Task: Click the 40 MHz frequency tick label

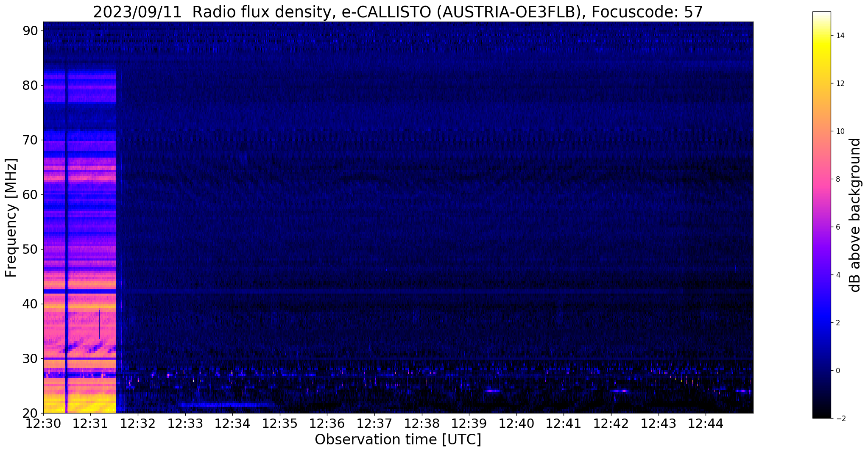Action: 30,304
